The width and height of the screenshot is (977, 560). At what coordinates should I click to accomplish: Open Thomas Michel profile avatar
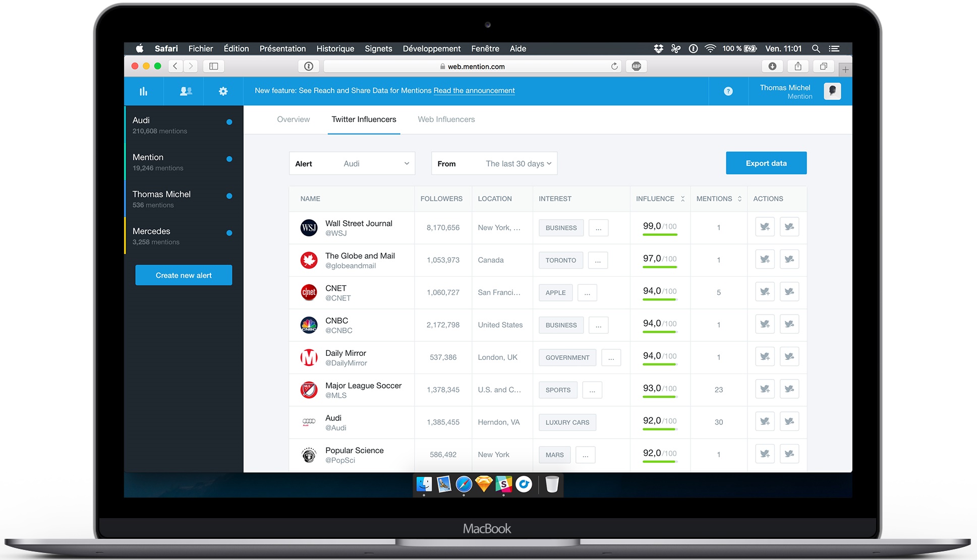coord(832,91)
